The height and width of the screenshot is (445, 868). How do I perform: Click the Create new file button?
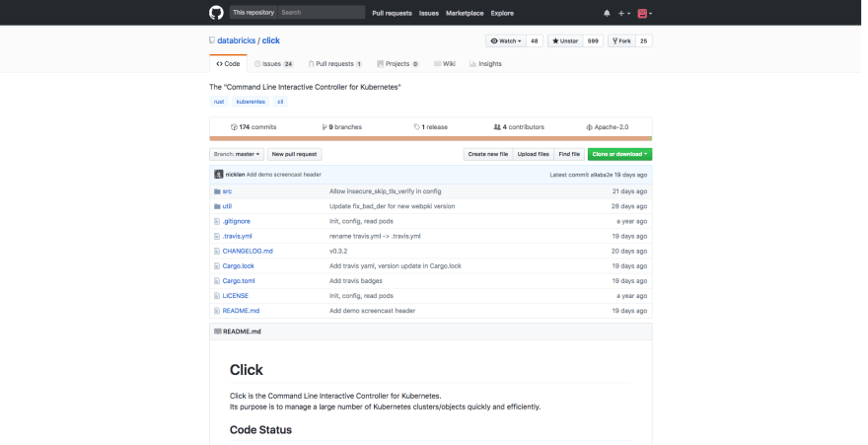(x=488, y=155)
